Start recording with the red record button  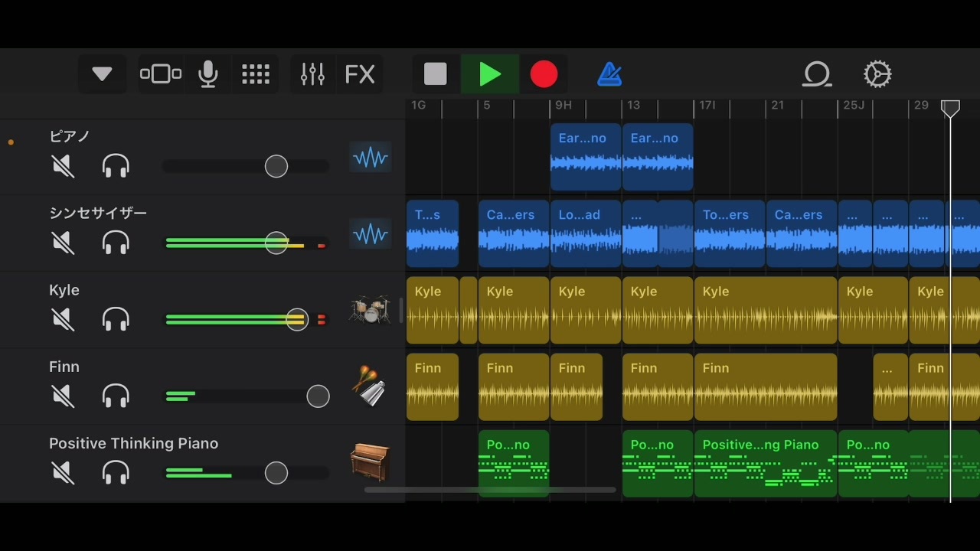point(544,74)
